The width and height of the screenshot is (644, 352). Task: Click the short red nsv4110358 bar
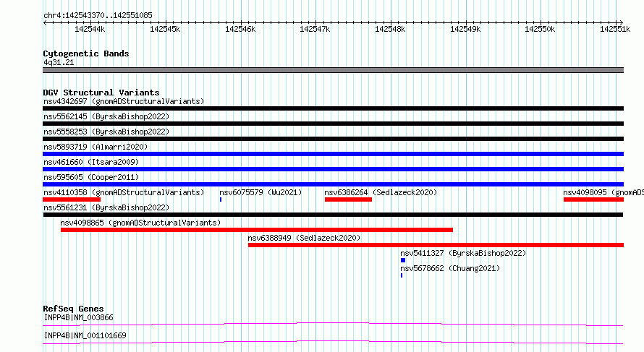click(x=72, y=199)
